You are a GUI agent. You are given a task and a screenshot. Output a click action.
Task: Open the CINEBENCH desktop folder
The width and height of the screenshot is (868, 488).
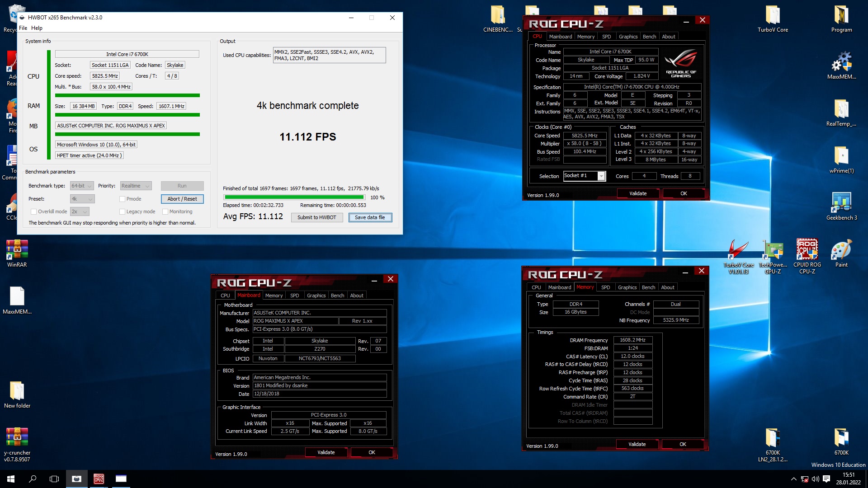(497, 19)
